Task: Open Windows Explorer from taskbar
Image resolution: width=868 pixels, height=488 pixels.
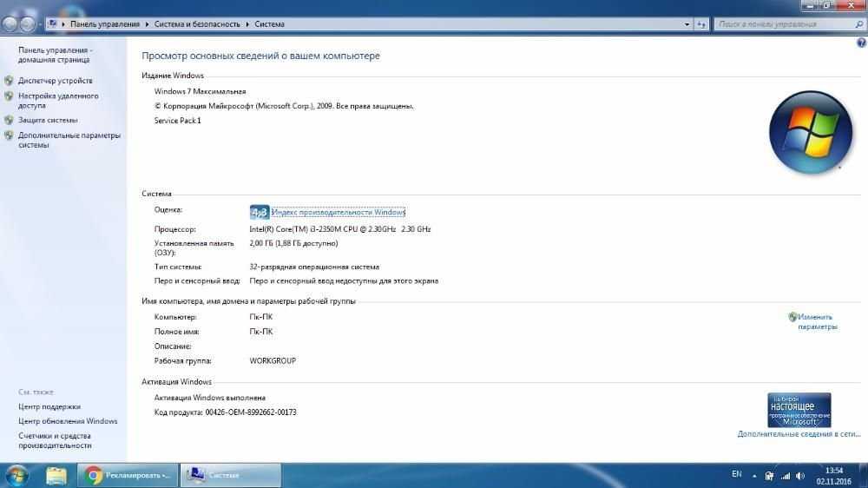Action: pyautogui.click(x=56, y=475)
